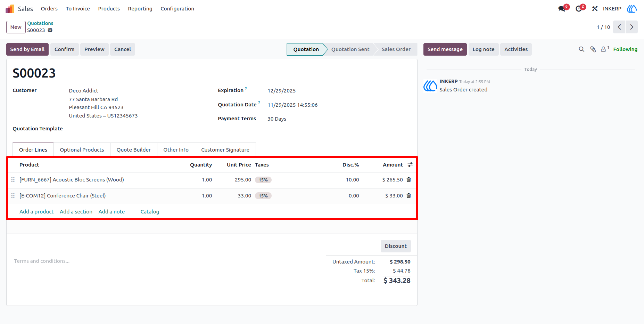Open the To Invoice menu
Image resolution: width=644 pixels, height=324 pixels.
tap(78, 9)
